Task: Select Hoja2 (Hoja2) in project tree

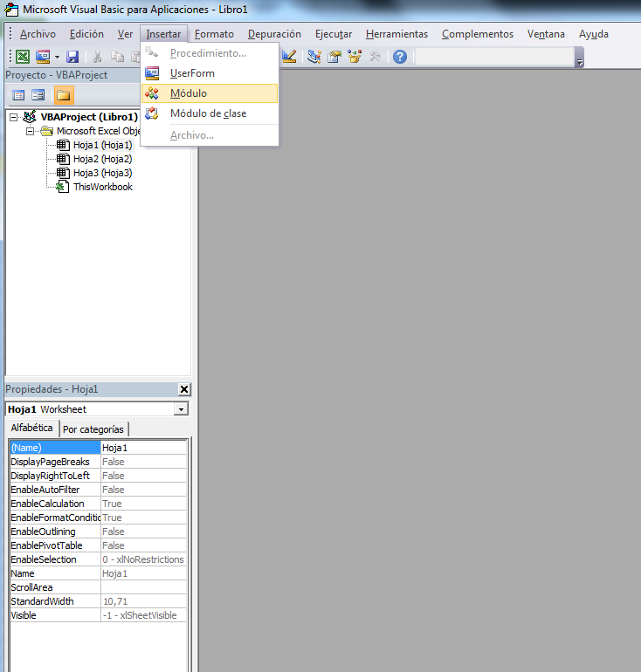Action: click(103, 159)
